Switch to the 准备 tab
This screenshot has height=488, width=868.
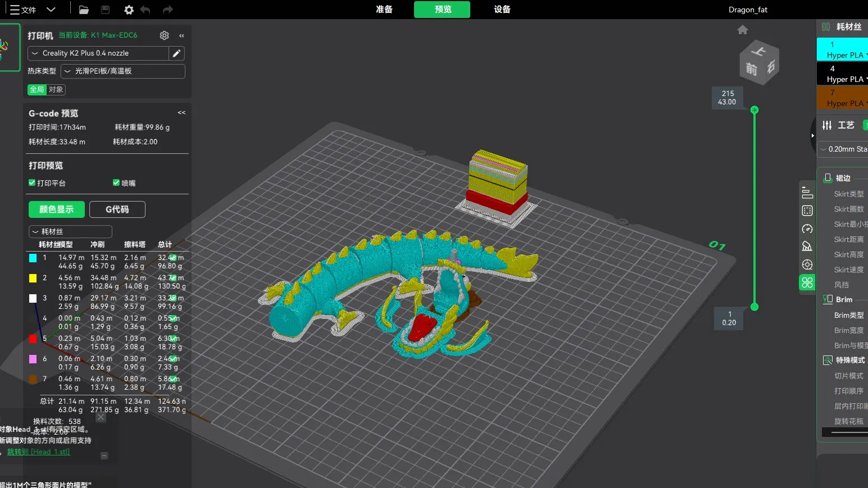click(x=384, y=10)
